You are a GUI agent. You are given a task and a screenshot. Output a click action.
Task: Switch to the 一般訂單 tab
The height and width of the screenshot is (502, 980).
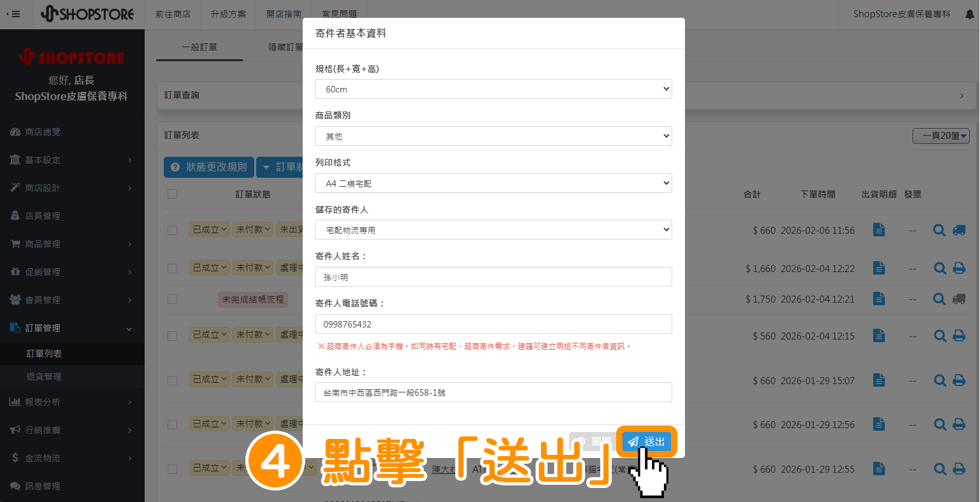click(199, 47)
